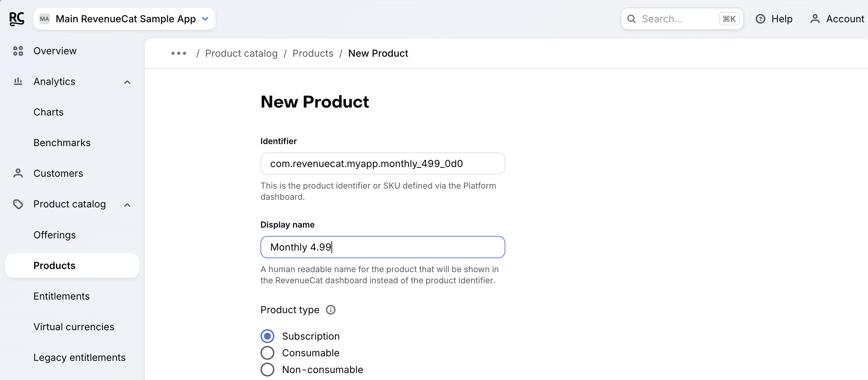Screen dimensions: 868x380
Task: Click the Analytics bar chart icon
Action: click(18, 81)
